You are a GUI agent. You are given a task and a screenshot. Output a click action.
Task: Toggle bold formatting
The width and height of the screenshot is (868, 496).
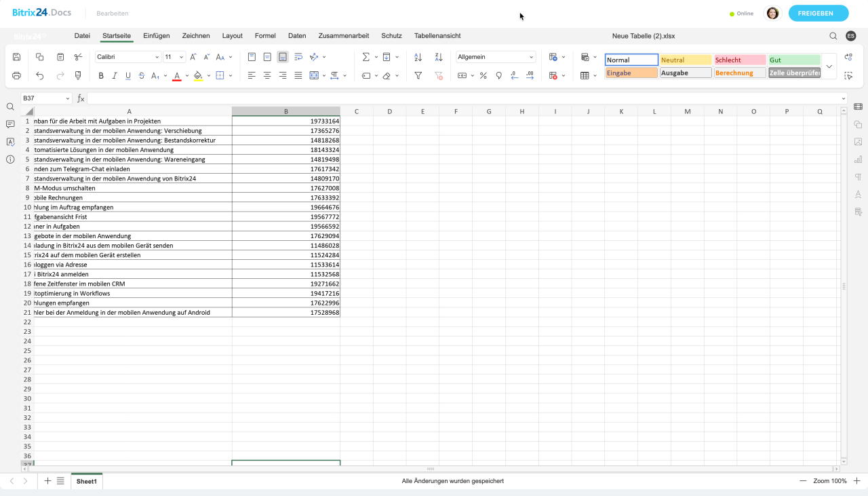click(101, 75)
